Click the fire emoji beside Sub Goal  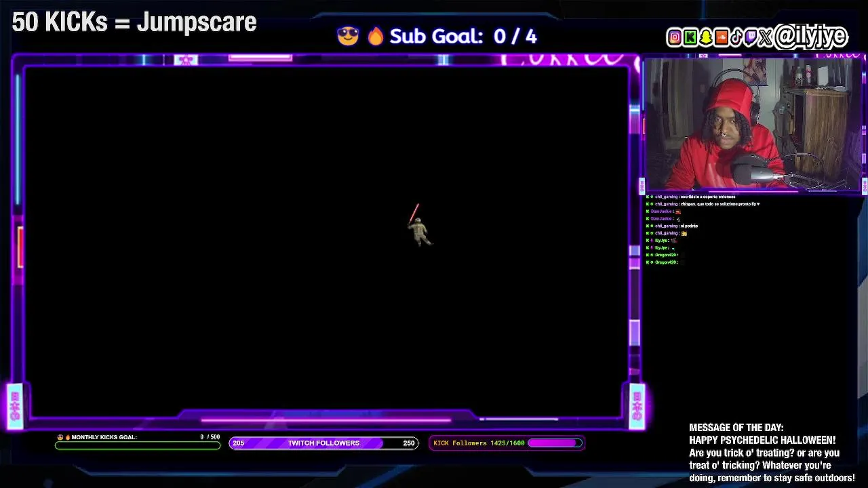coord(375,36)
